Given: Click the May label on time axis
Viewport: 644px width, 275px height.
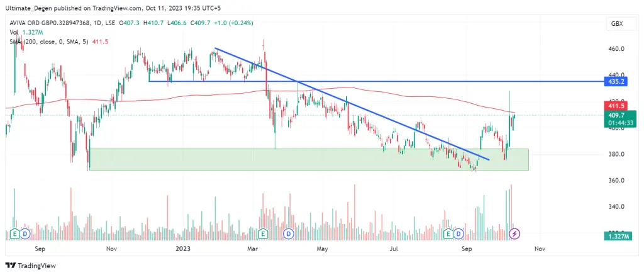Looking at the screenshot, I should pos(323,249).
